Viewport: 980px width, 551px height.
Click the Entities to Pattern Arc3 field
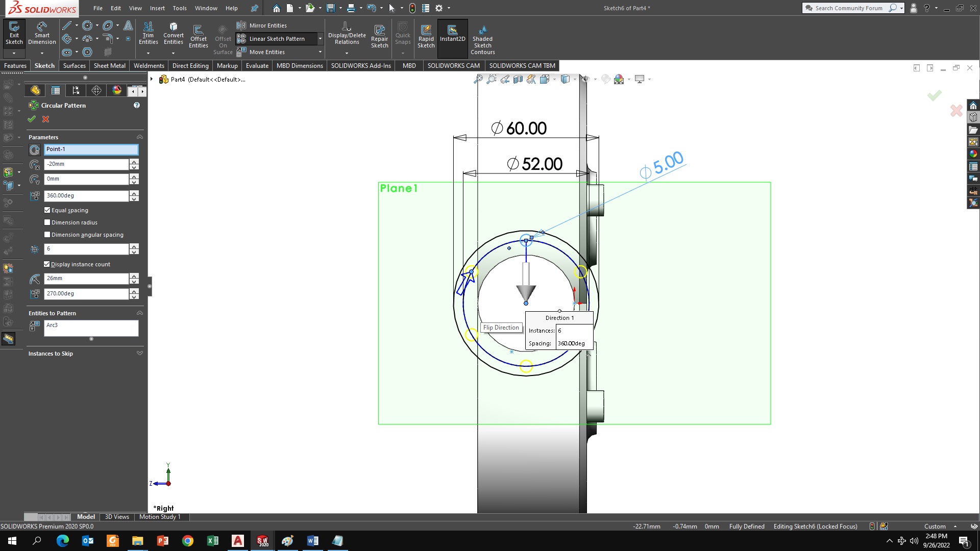click(91, 328)
